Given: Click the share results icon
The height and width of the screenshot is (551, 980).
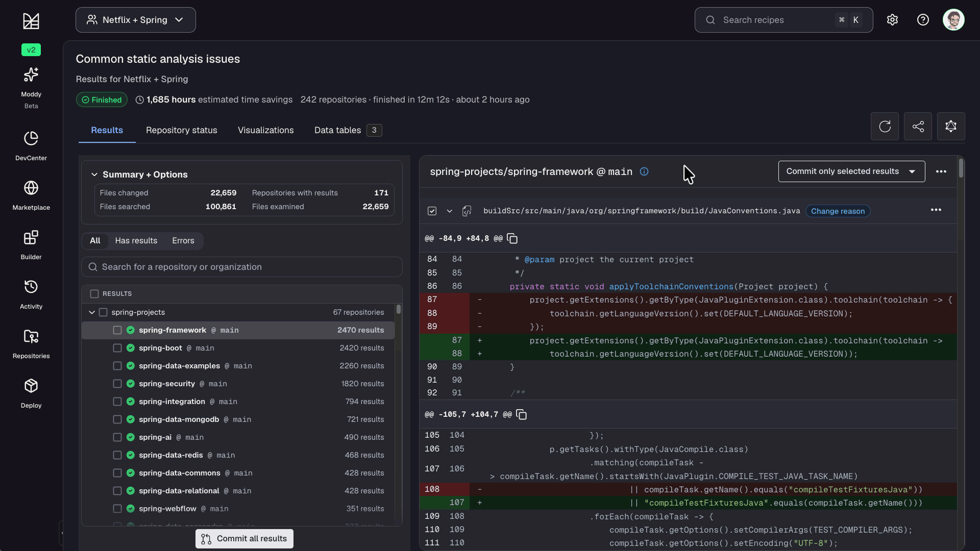Looking at the screenshot, I should 918,126.
